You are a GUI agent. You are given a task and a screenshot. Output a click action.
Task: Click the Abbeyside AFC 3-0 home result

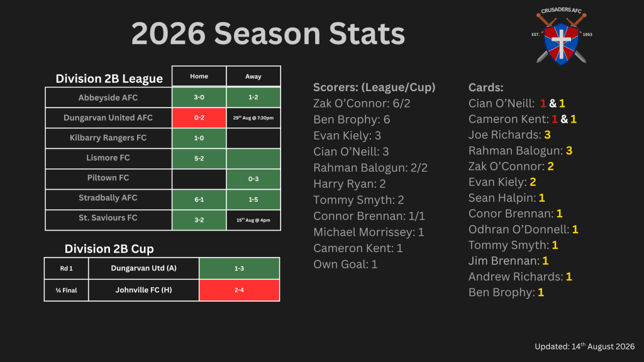(199, 97)
